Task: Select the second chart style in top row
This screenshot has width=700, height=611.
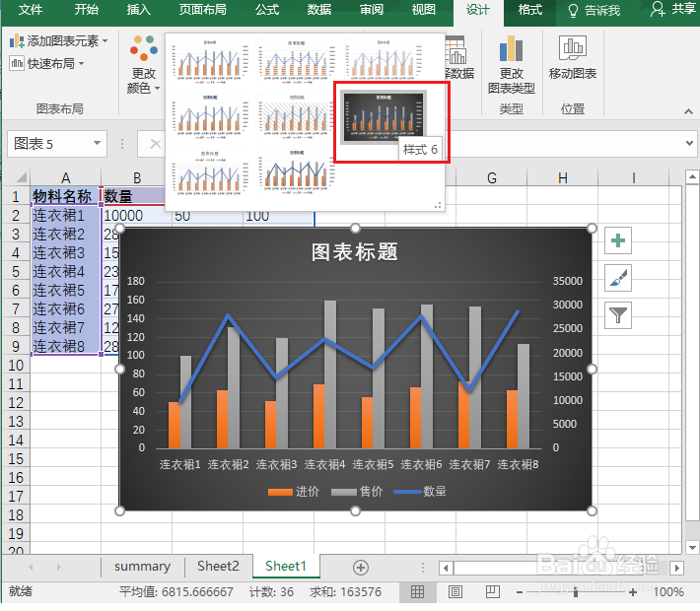Action: [x=297, y=61]
